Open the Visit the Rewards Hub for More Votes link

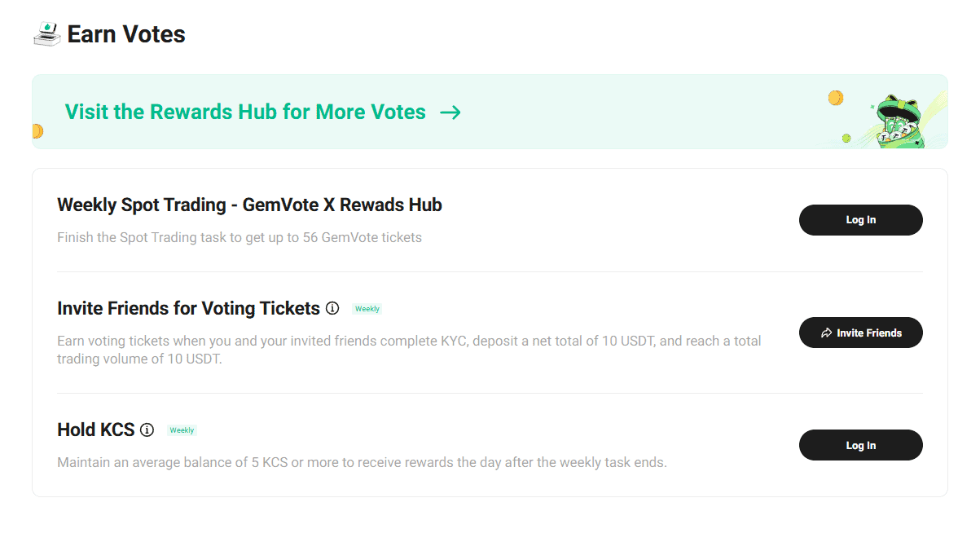click(245, 112)
